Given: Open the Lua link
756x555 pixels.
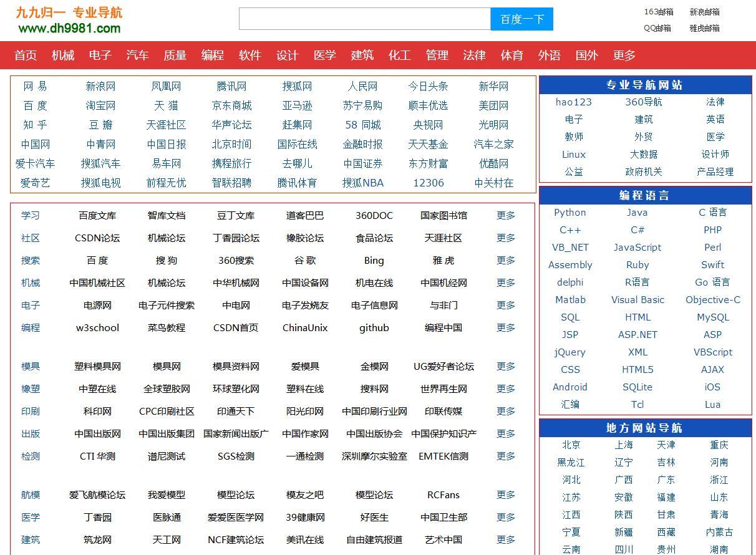Looking at the screenshot, I should click(712, 404).
